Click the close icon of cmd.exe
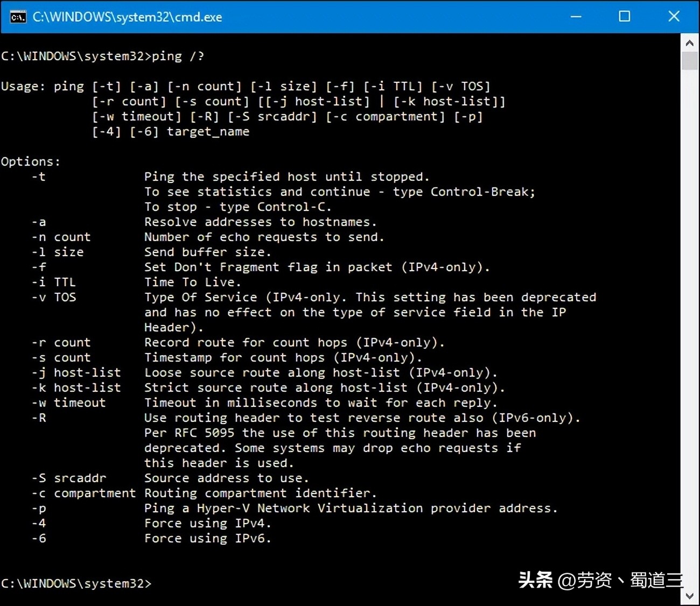The width and height of the screenshot is (700, 606). pos(674,17)
